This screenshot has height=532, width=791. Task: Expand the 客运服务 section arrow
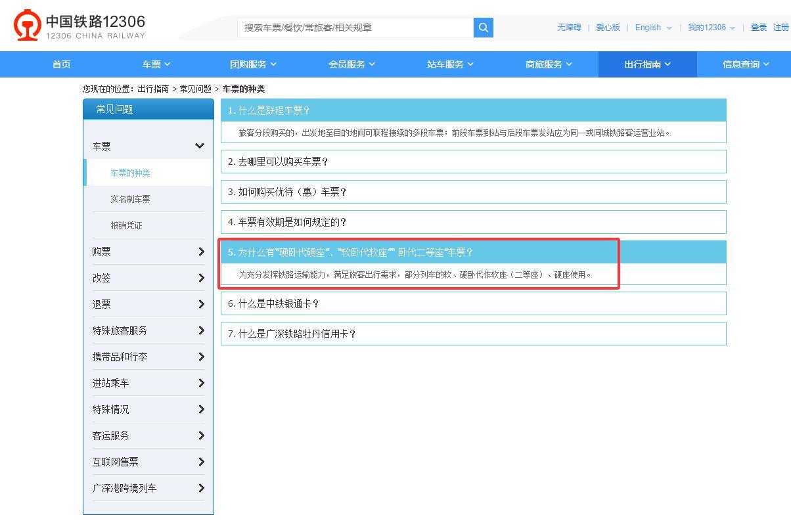(201, 435)
